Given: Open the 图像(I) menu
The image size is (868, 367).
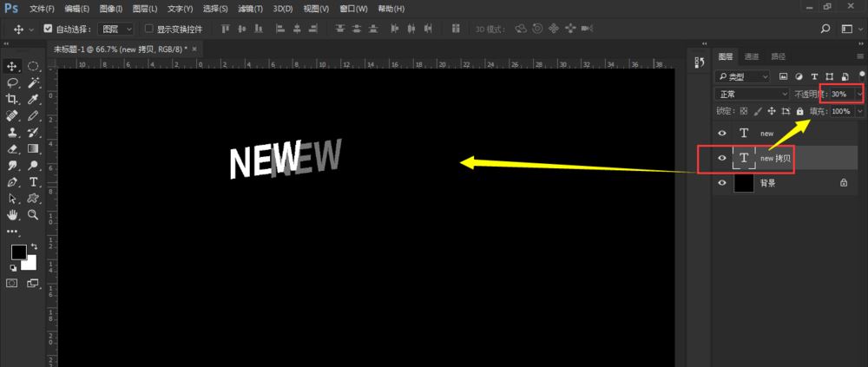Looking at the screenshot, I should tap(111, 9).
